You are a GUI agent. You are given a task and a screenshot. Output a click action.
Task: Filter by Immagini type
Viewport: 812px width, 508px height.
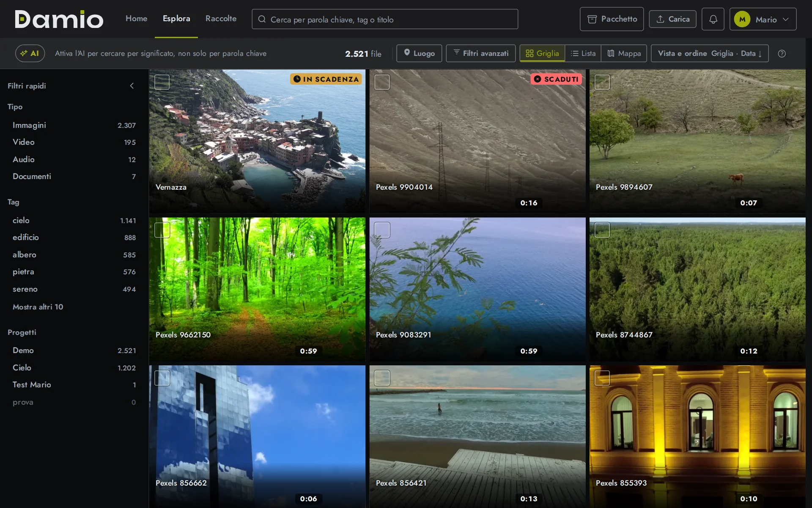pos(74,125)
